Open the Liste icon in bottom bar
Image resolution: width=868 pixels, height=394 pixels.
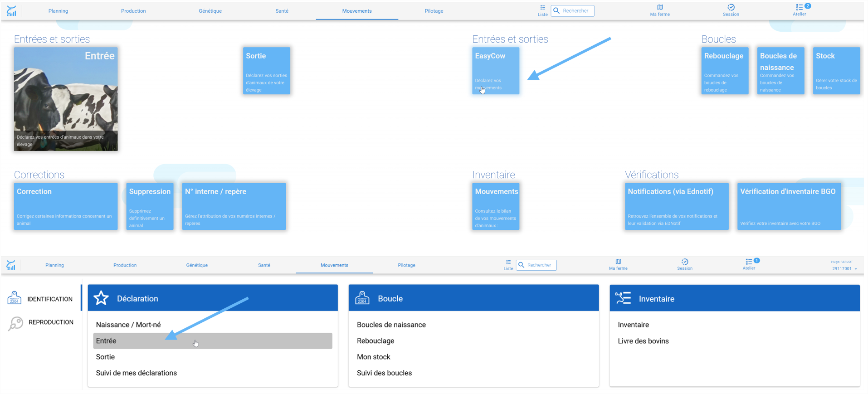click(508, 265)
